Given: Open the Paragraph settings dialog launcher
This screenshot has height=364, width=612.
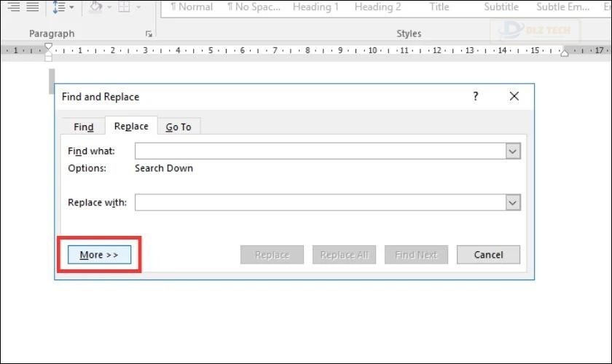Looking at the screenshot, I should (149, 34).
